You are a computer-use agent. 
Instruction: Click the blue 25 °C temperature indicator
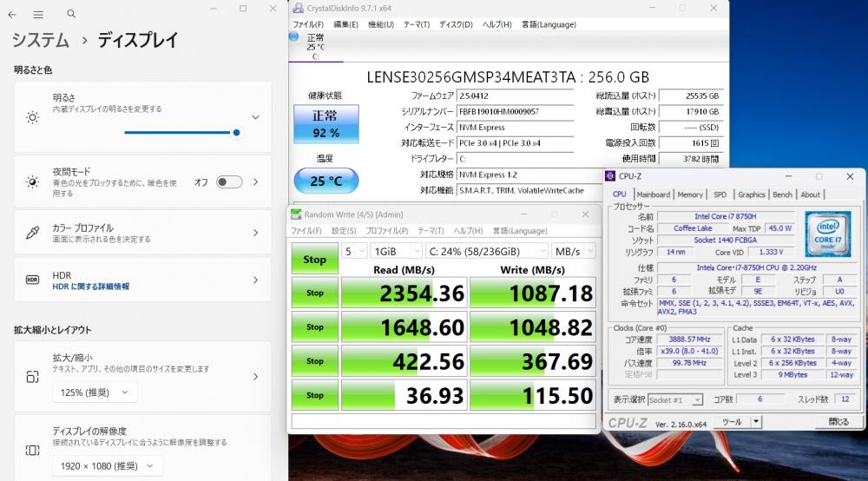click(325, 181)
